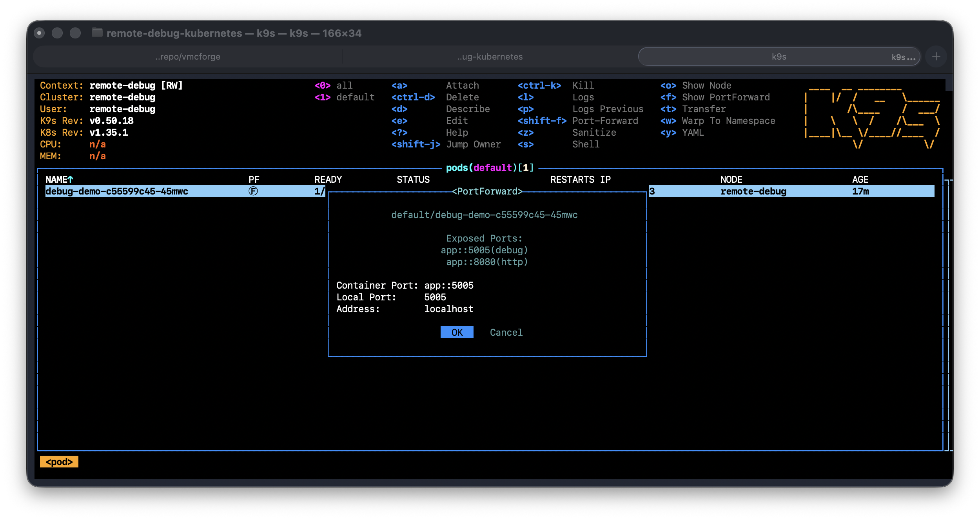Click the pod path default/debug-demo-c55599c45-45mwc in dialog

484,215
